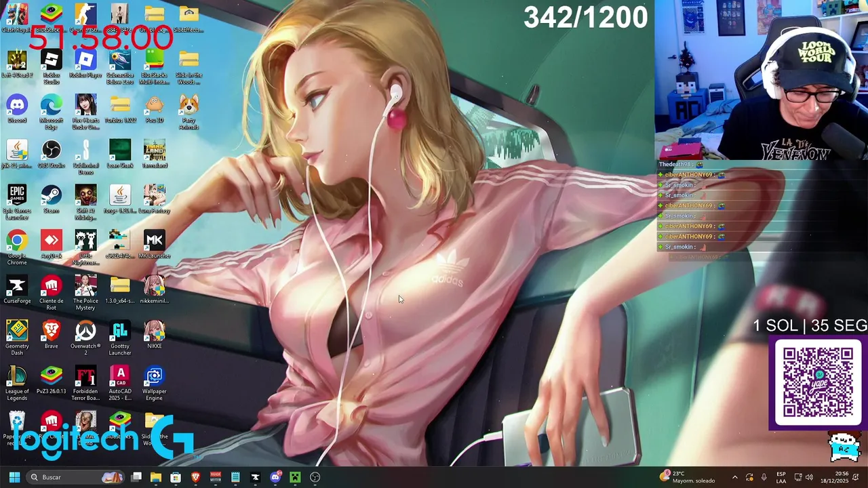The image size is (868, 488).
Task: Open the Geometry Dash desktop icon
Action: 17,338
